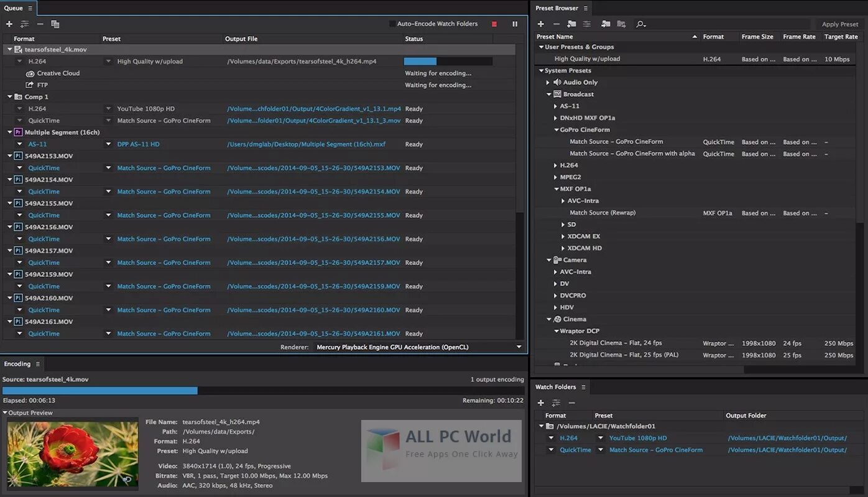Click the magnifier search icon in Preset Browser

[x=640, y=24]
